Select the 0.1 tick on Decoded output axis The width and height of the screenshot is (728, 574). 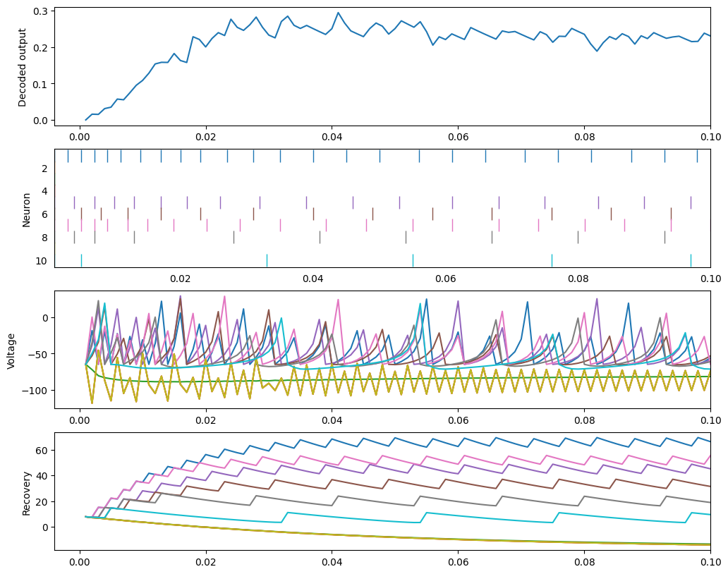coord(41,84)
